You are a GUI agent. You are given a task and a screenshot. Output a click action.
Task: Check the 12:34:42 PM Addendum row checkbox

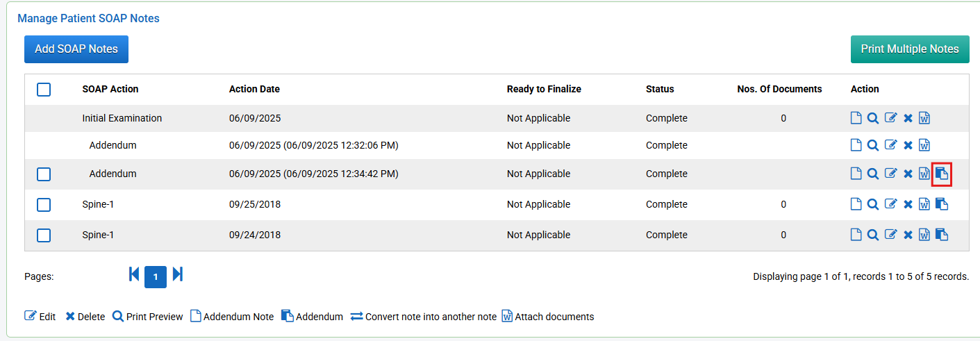[44, 174]
